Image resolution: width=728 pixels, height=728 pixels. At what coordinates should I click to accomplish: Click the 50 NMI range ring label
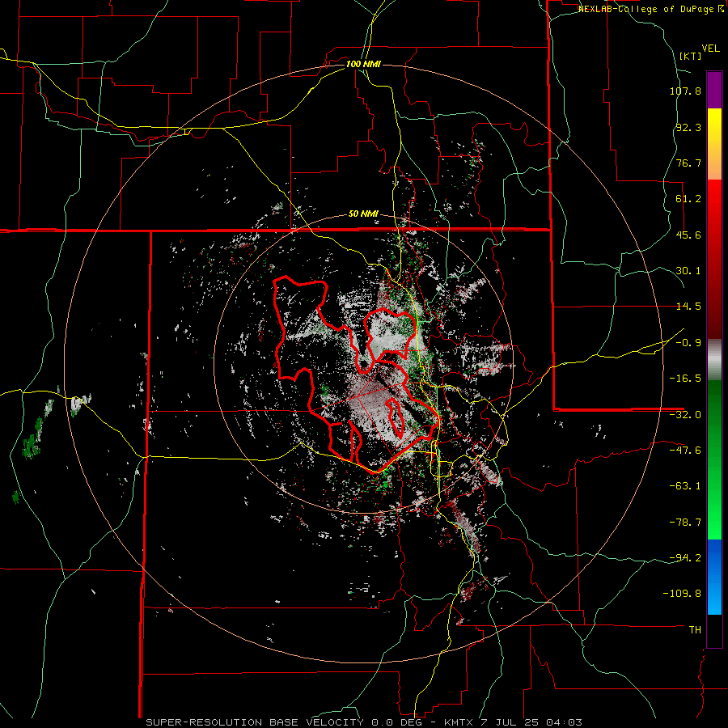tap(363, 214)
